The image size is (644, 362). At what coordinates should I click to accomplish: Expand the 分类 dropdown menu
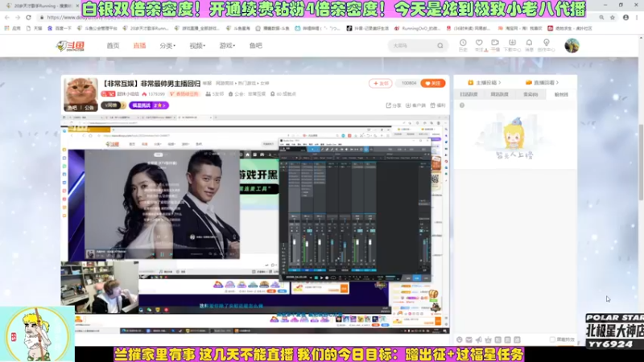167,46
